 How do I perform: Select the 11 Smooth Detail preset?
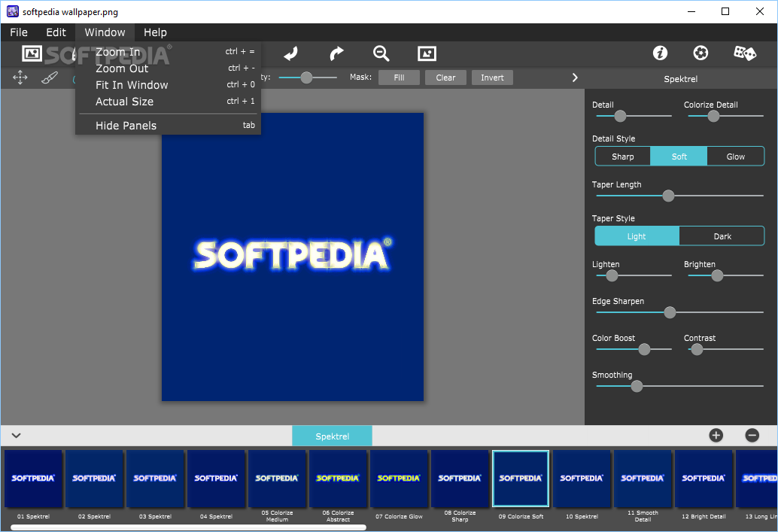(643, 479)
